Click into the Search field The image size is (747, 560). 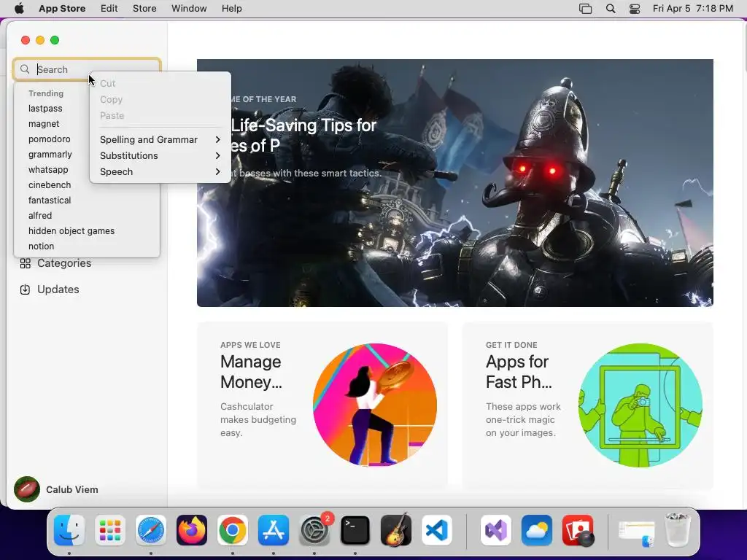[x=87, y=69]
